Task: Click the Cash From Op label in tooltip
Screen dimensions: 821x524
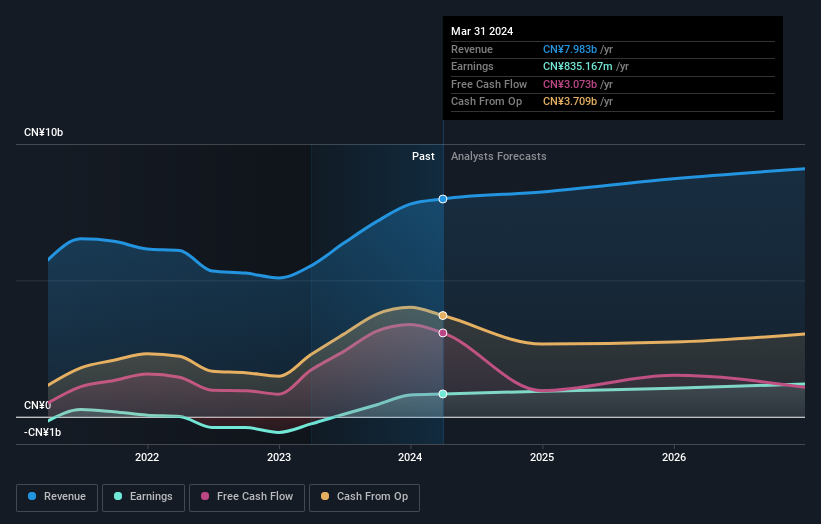Action: (486, 102)
